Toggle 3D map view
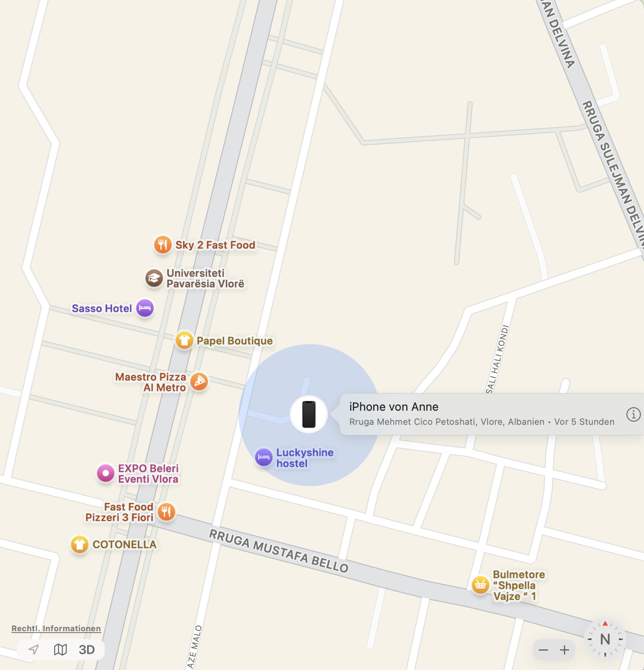 click(87, 650)
